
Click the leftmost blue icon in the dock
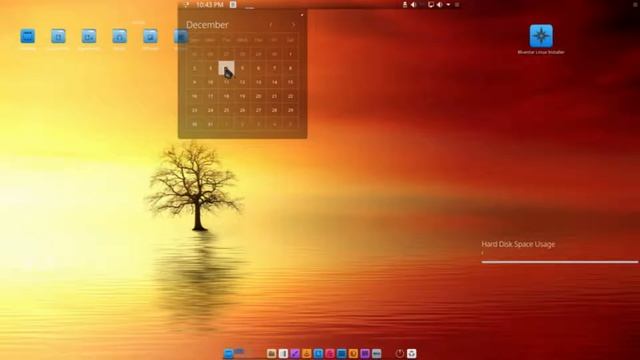[x=228, y=353]
